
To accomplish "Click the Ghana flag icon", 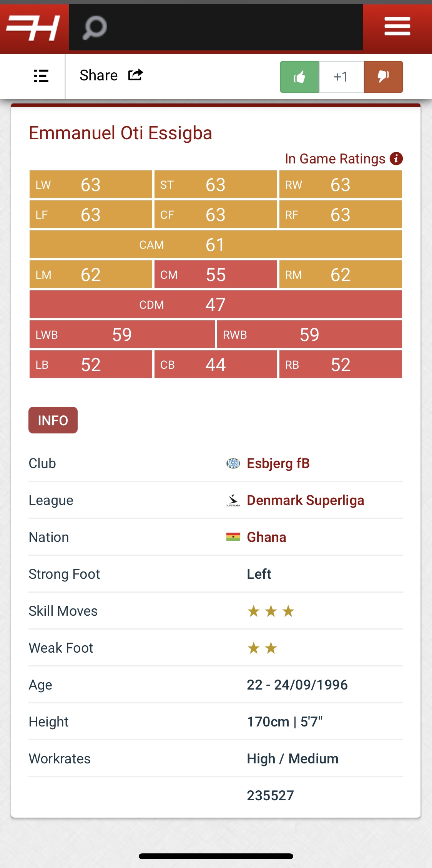I will [x=233, y=537].
